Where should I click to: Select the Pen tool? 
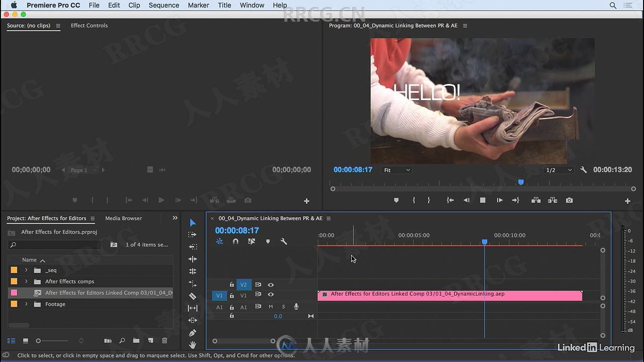tap(193, 333)
